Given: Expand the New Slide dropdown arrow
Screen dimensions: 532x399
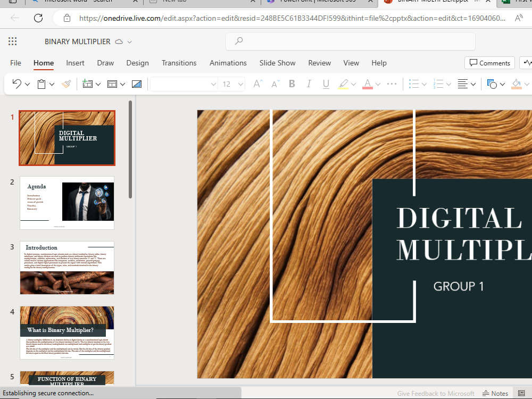Looking at the screenshot, I should click(98, 84).
